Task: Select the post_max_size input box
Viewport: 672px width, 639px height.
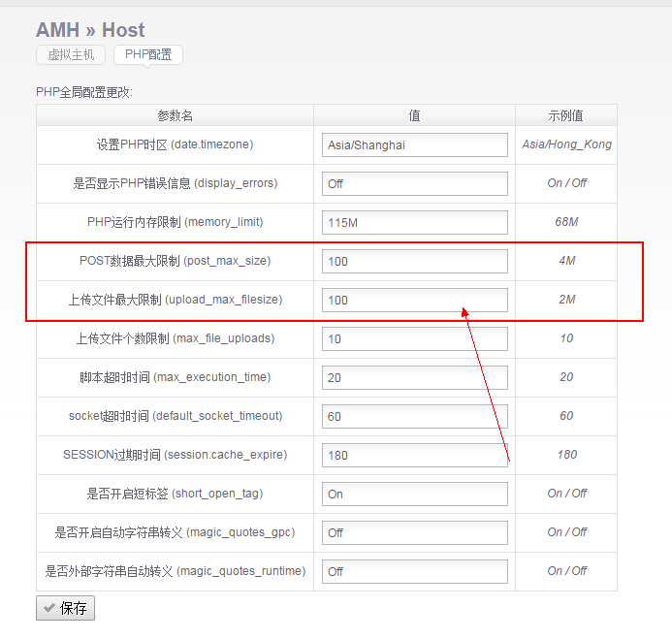Action: 415,261
